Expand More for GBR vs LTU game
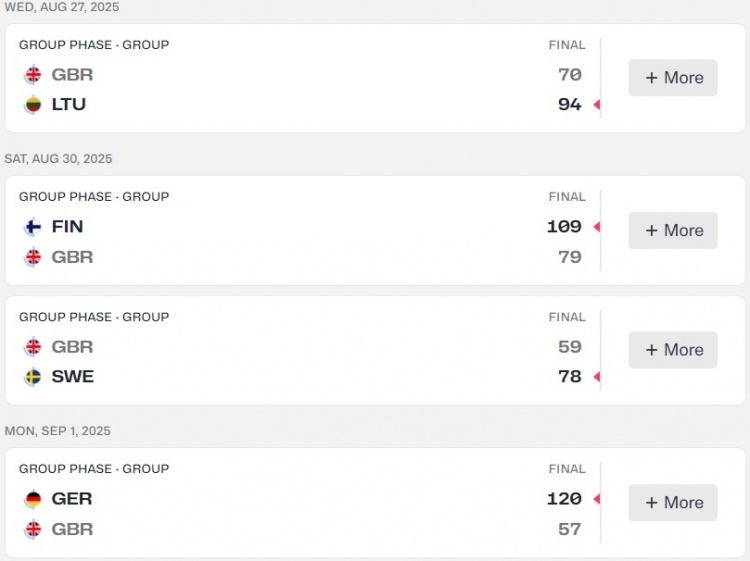Viewport: 750px width, 561px height. (673, 78)
